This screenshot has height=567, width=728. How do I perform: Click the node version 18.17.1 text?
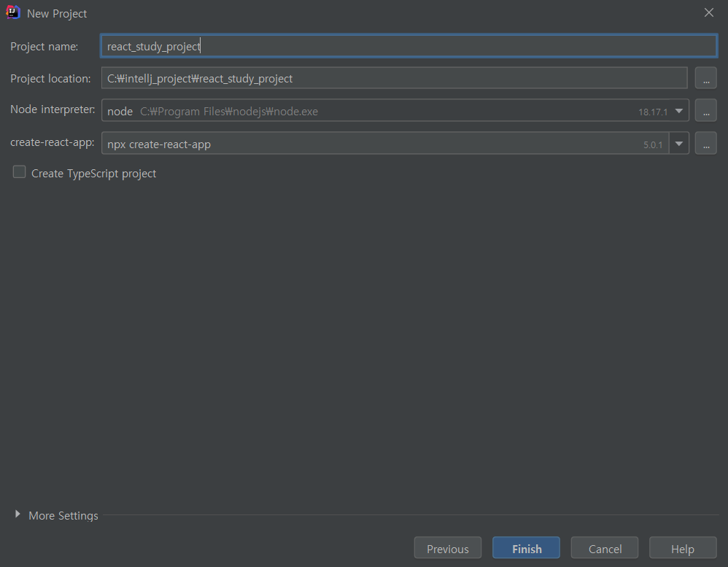click(x=653, y=112)
